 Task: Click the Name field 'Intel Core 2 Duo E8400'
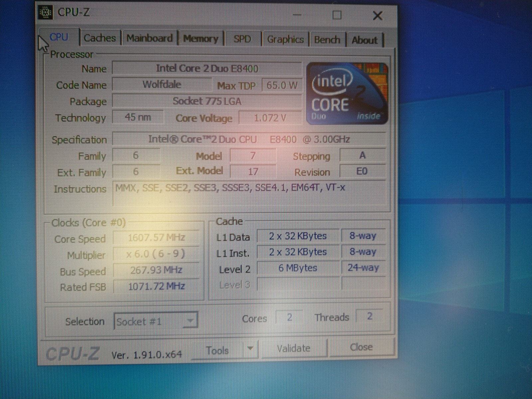click(207, 68)
